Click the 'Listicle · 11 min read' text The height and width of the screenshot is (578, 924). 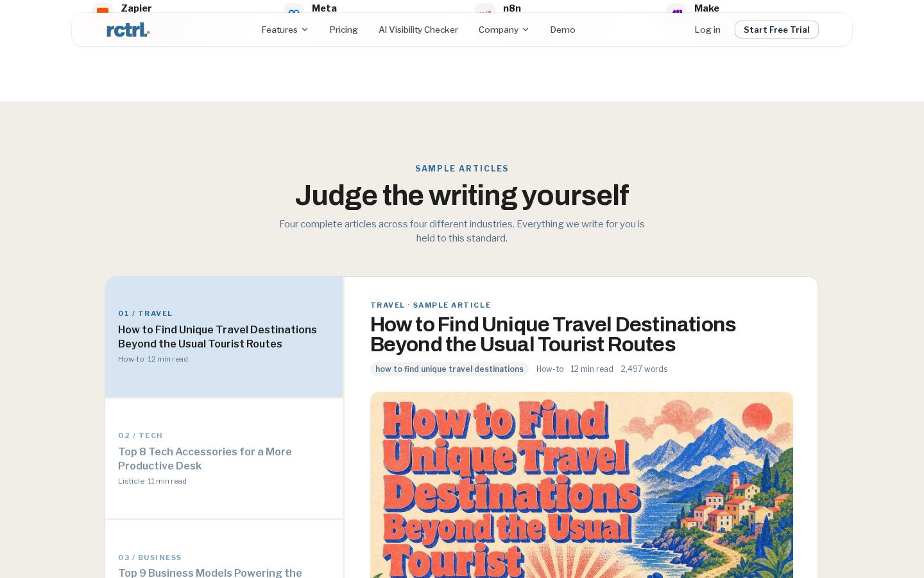click(152, 481)
